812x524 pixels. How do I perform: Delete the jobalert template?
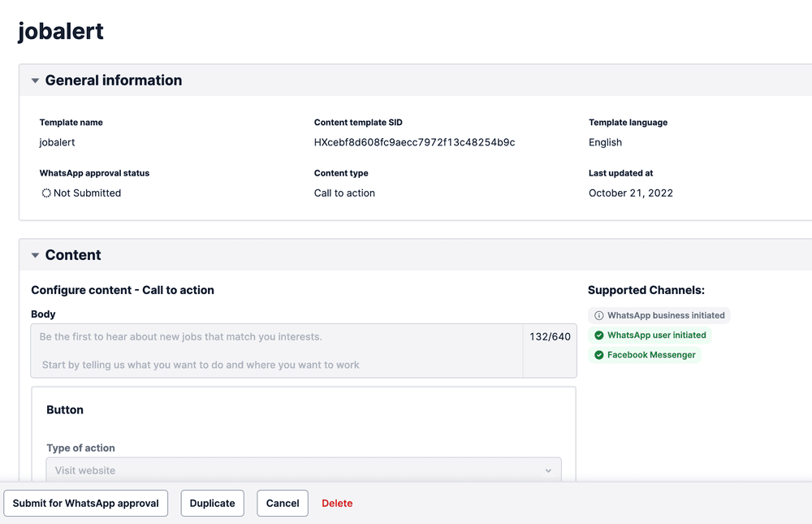tap(337, 503)
